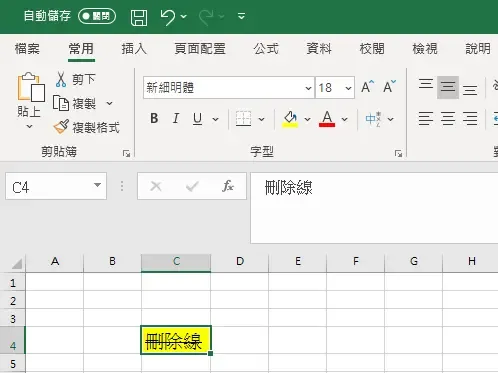This screenshot has width=498, height=373.
Task: Click Format Painter (複製格式)
Action: coord(87,127)
